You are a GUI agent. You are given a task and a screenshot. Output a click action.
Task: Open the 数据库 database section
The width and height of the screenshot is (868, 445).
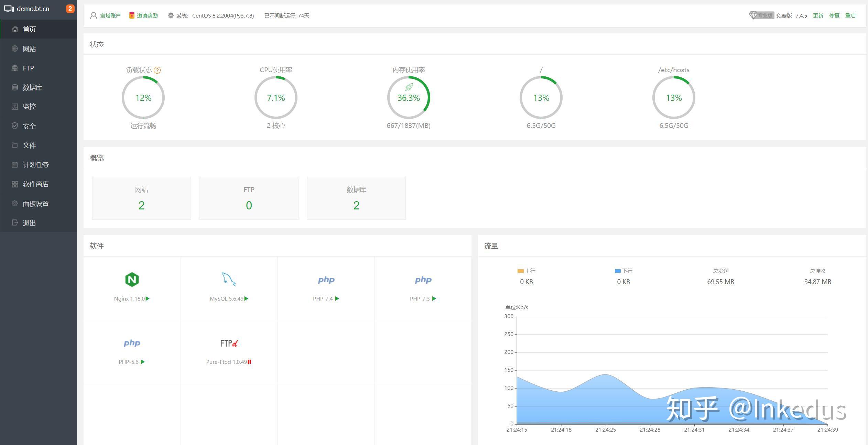point(39,87)
